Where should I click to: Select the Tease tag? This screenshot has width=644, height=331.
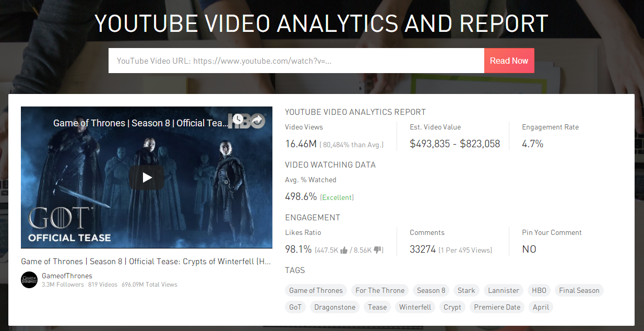(377, 307)
